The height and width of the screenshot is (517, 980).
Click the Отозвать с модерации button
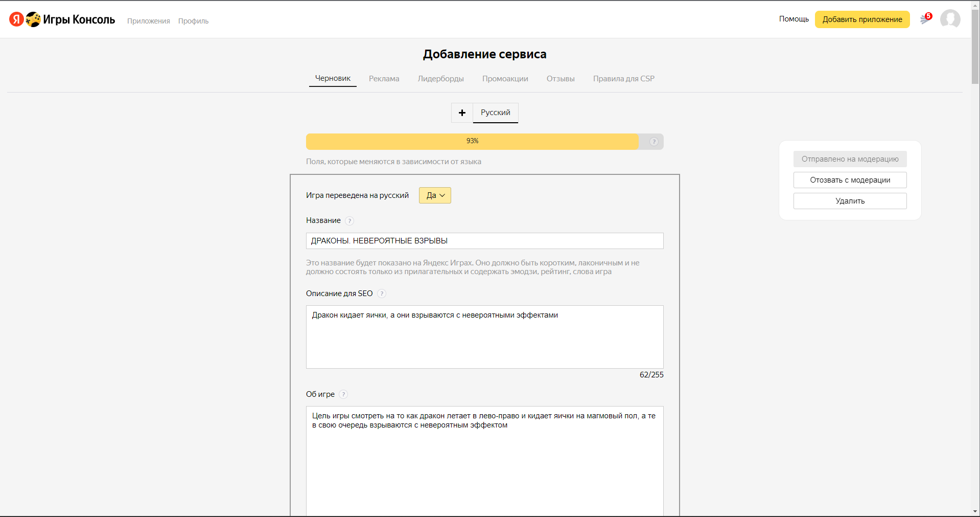(x=850, y=180)
